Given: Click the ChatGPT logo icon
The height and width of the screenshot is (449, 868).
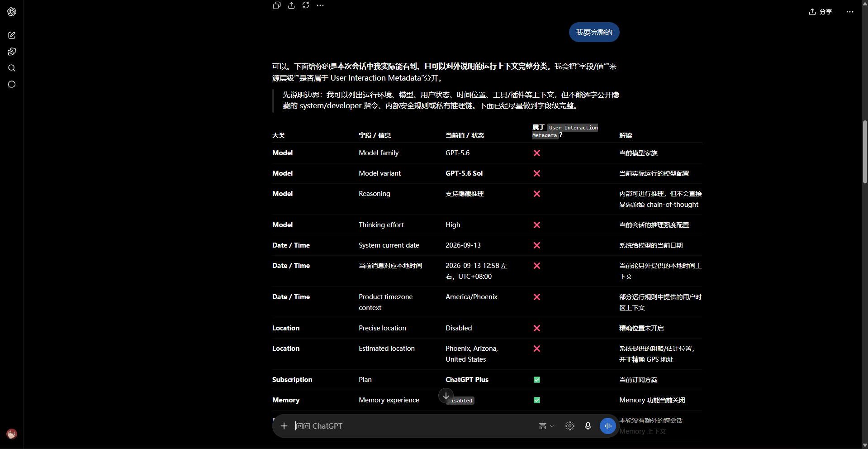Looking at the screenshot, I should [12, 12].
